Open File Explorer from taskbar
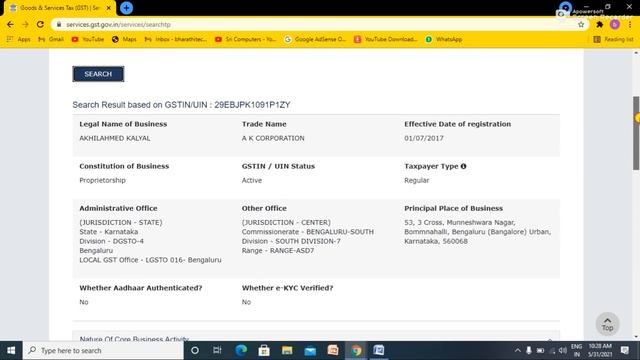This screenshot has height=360, width=640. coord(287,350)
